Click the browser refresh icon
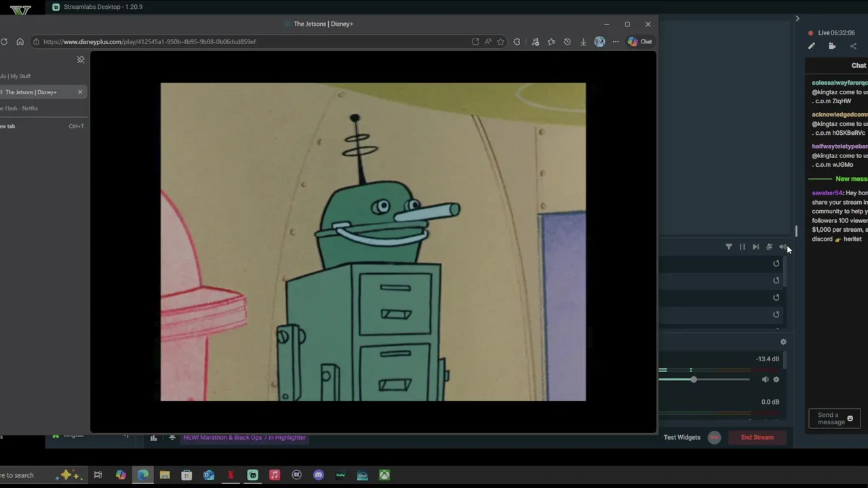This screenshot has height=488, width=868. pos(4,42)
